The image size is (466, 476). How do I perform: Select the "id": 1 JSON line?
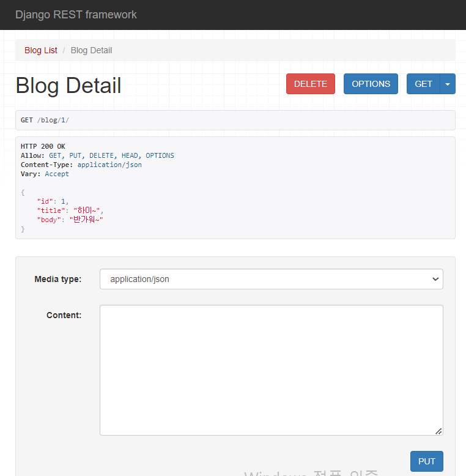53,201
